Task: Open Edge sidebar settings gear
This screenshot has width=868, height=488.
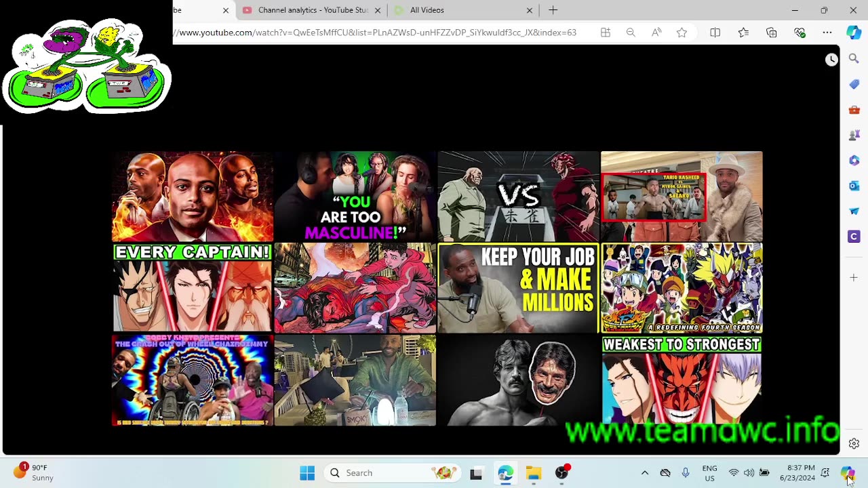Action: click(854, 444)
